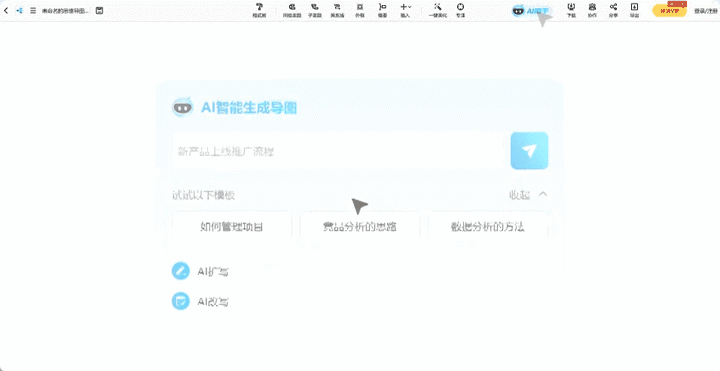Click the save icon beside the title
The width and height of the screenshot is (720, 371).
pos(99,11)
